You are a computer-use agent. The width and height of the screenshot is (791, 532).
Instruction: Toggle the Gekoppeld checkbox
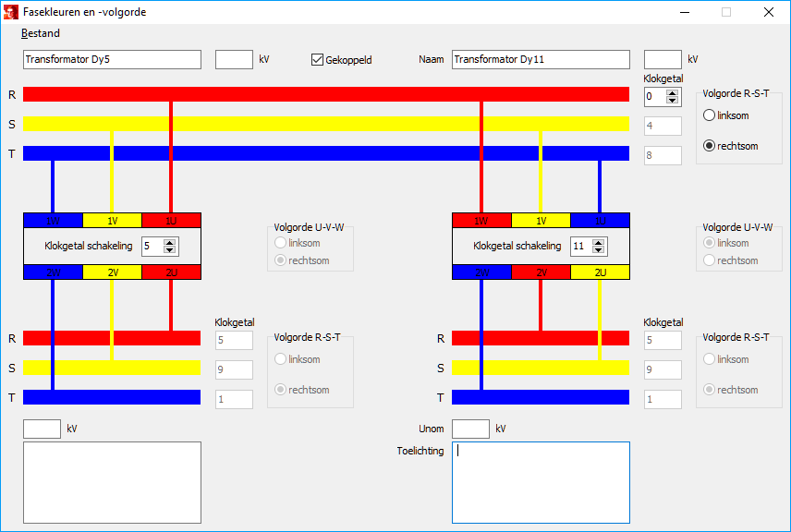click(319, 60)
